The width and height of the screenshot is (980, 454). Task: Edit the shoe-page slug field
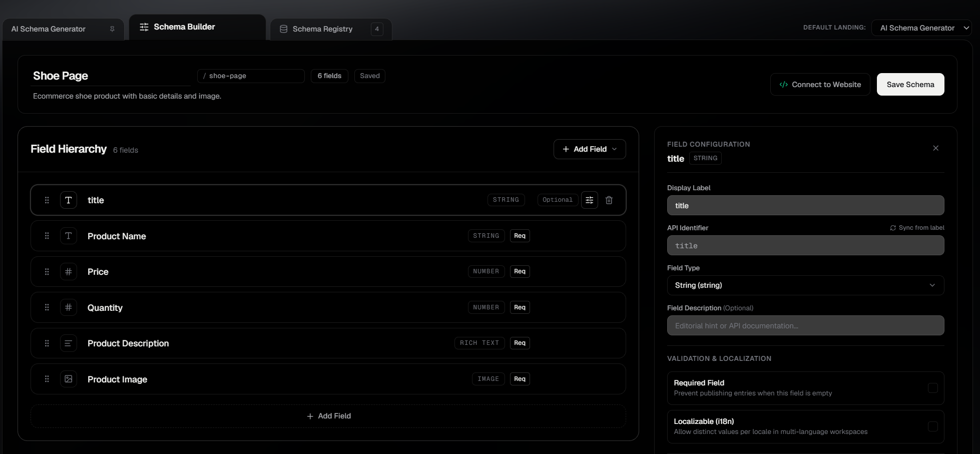pyautogui.click(x=251, y=76)
